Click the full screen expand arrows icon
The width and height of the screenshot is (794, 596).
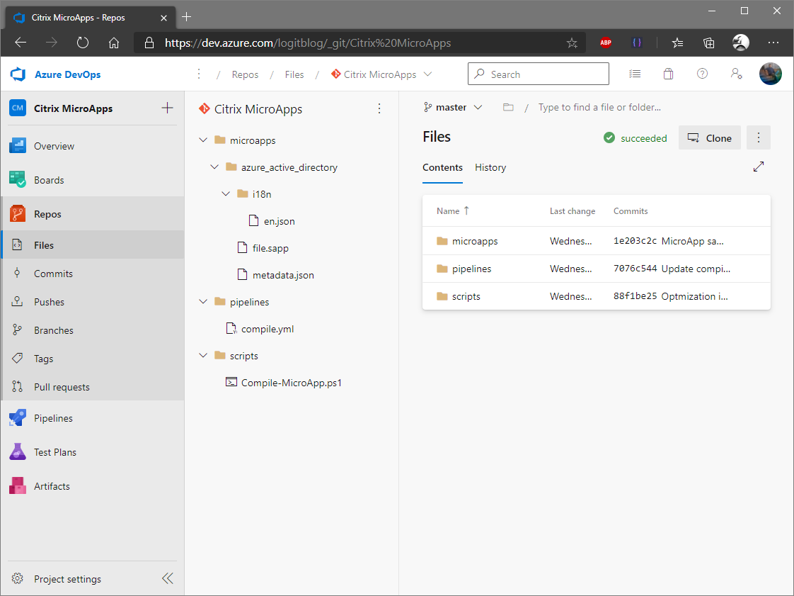coord(759,167)
